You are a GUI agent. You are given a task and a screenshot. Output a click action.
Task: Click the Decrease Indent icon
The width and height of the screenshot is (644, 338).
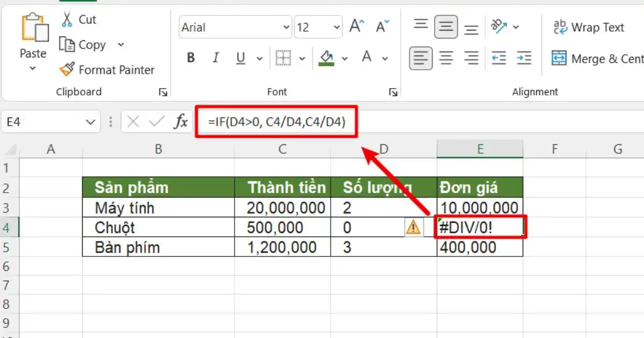coord(499,57)
